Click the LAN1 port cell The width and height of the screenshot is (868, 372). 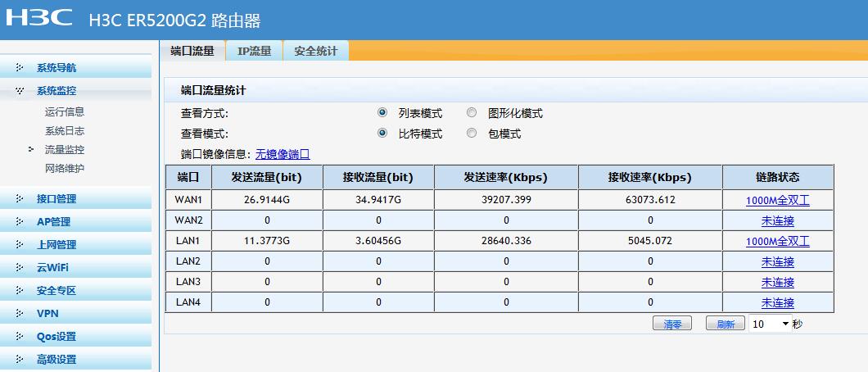pos(188,241)
